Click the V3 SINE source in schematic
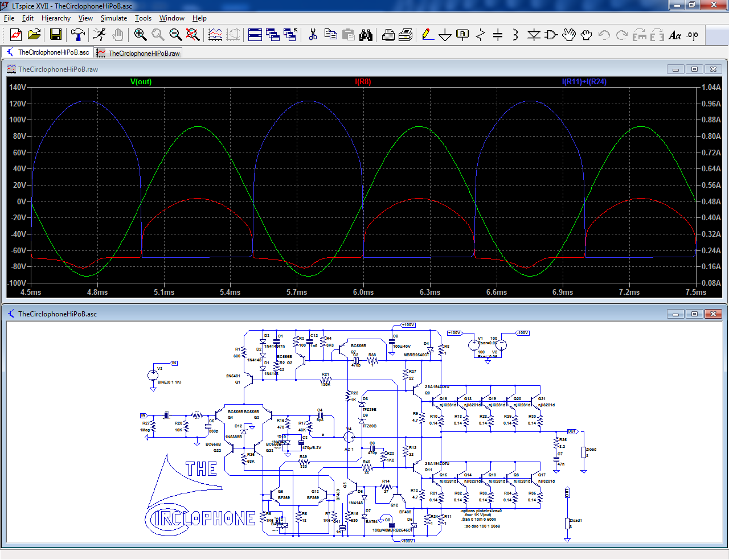This screenshot has width=729, height=560. point(153,375)
